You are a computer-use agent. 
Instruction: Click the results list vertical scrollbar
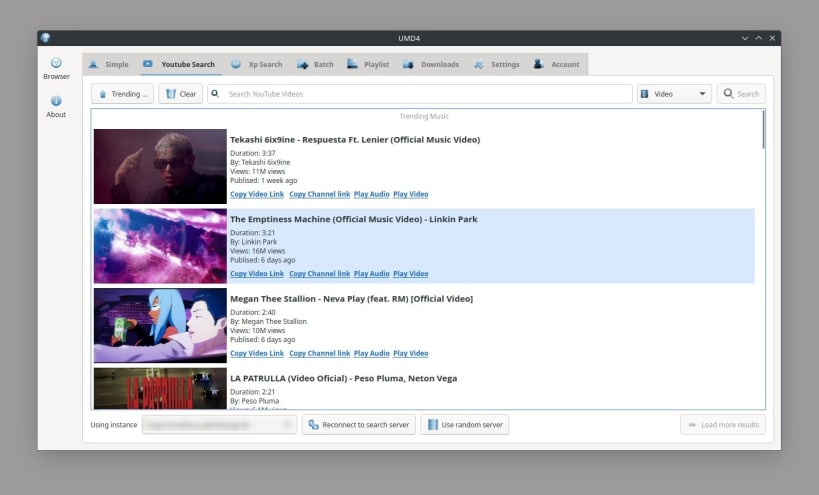pyautogui.click(x=763, y=129)
